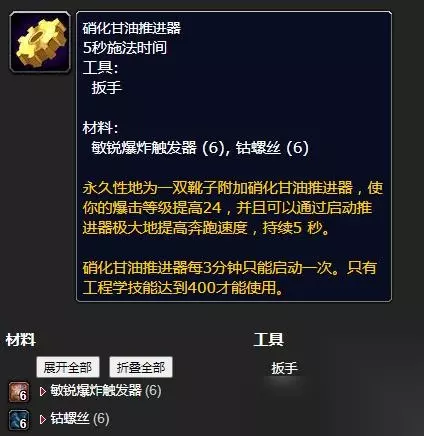Click the cooldown note about 每3分钟
Viewport: 424px width, 436px height.
click(x=230, y=278)
